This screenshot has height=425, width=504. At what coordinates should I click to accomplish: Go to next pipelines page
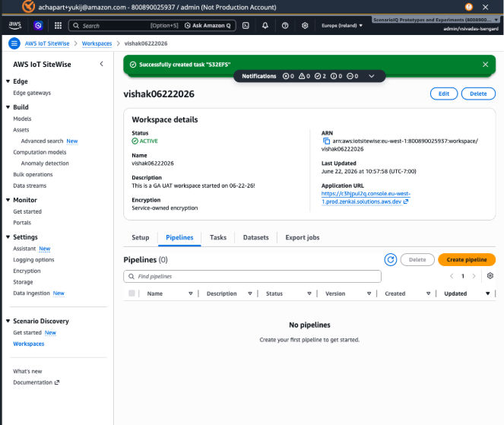click(474, 276)
